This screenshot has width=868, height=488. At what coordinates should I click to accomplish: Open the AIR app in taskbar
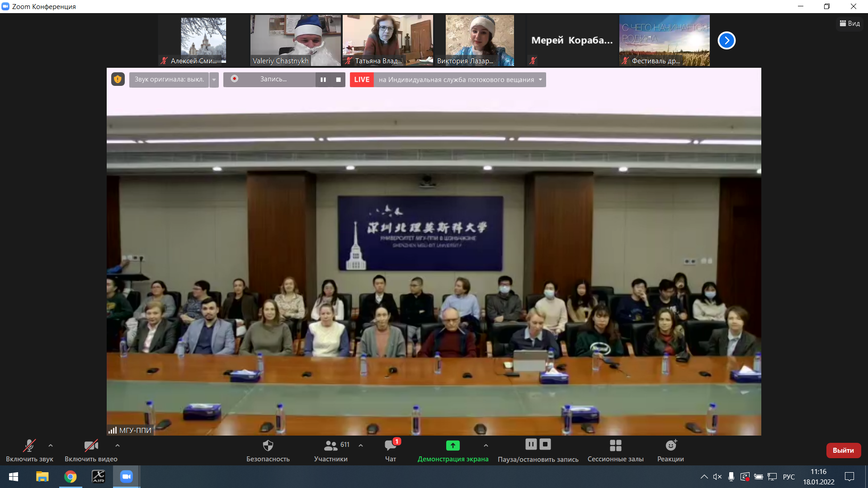pos(98,477)
